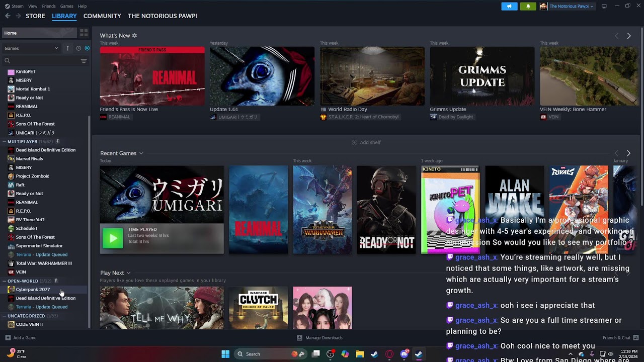Click Add a Game at bottom left
Screen dimensions: 644x362
[21, 338]
